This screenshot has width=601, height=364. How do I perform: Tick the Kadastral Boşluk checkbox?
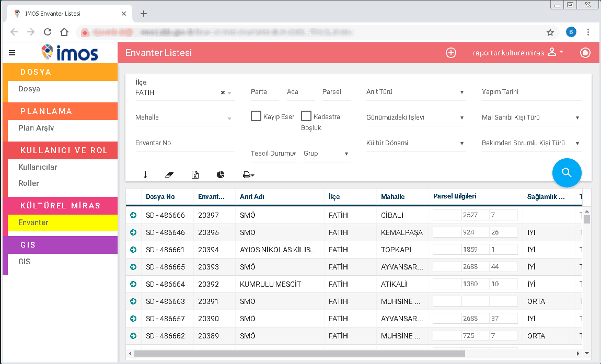[306, 116]
